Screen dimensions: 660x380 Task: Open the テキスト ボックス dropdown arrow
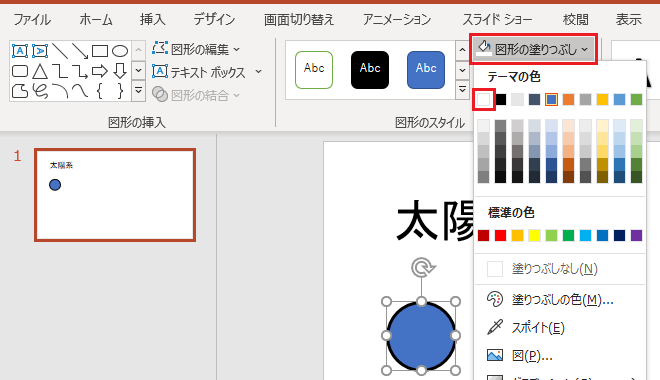pos(258,72)
